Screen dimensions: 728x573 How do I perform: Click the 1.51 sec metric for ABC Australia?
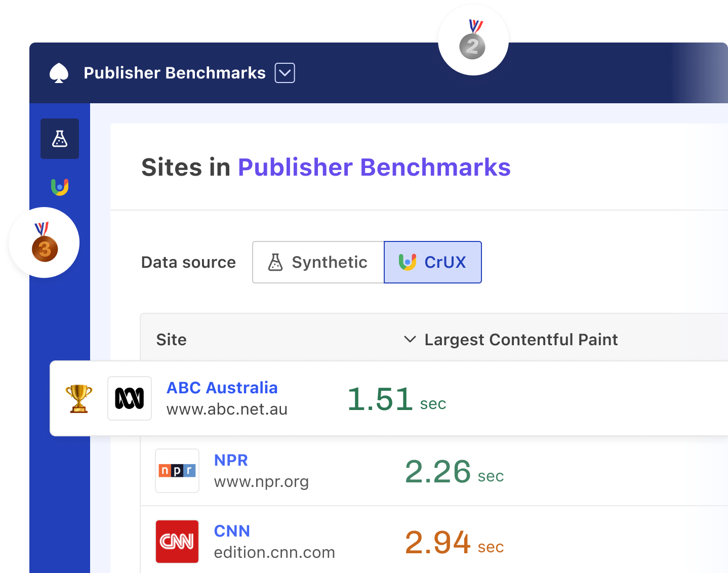pyautogui.click(x=396, y=399)
